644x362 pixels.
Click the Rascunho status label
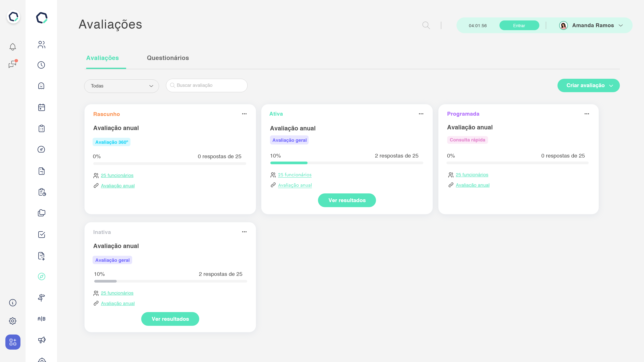click(x=106, y=114)
